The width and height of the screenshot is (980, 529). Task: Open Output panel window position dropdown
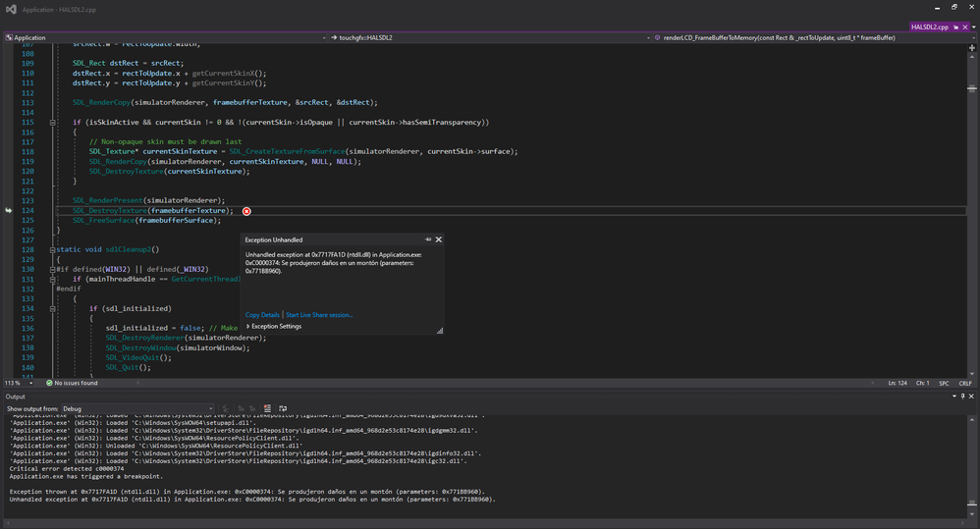coord(954,396)
